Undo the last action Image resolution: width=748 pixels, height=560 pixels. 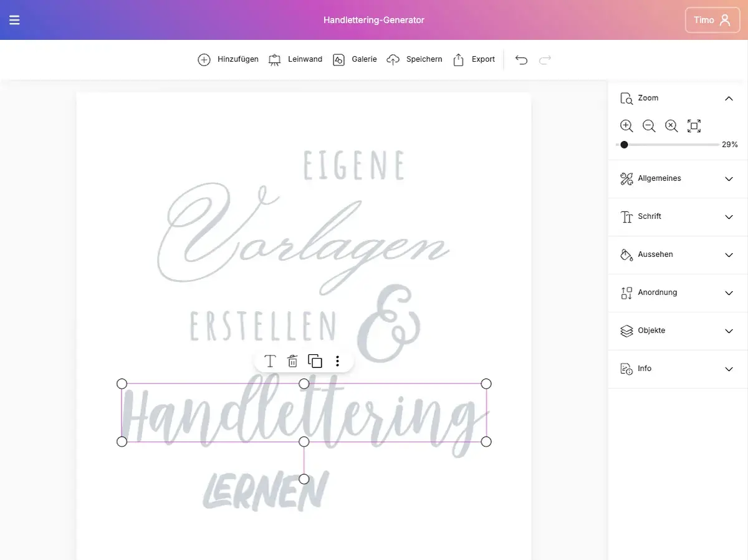(x=521, y=59)
